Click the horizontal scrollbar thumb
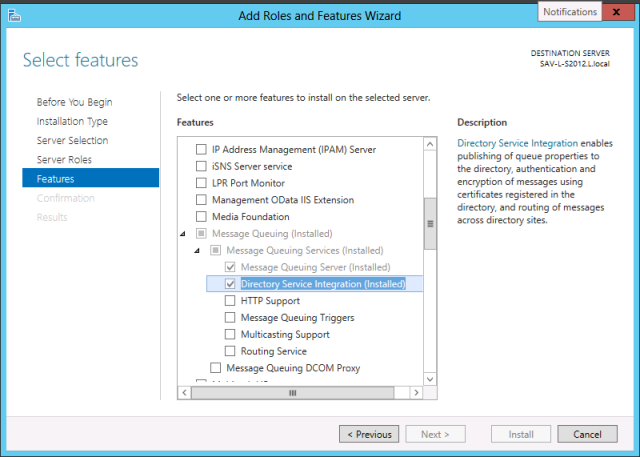640x457 pixels. point(293,393)
